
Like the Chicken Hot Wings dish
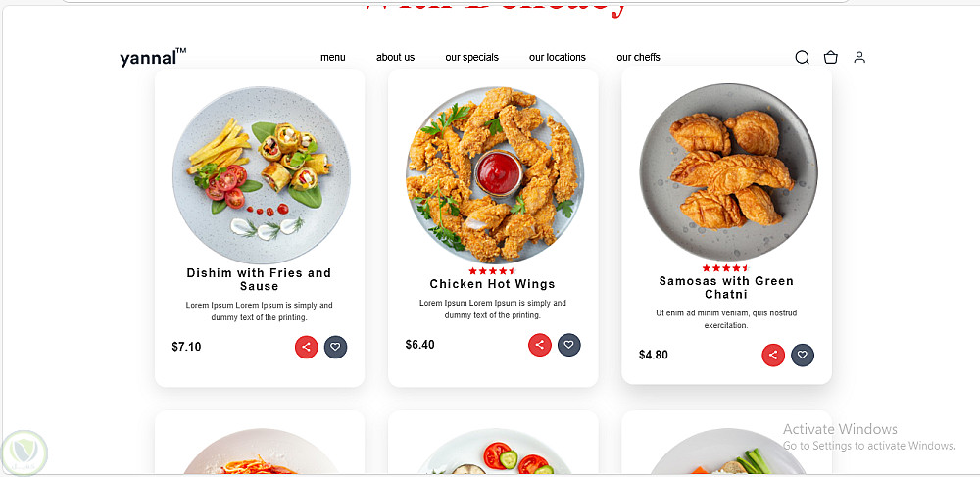coord(568,345)
